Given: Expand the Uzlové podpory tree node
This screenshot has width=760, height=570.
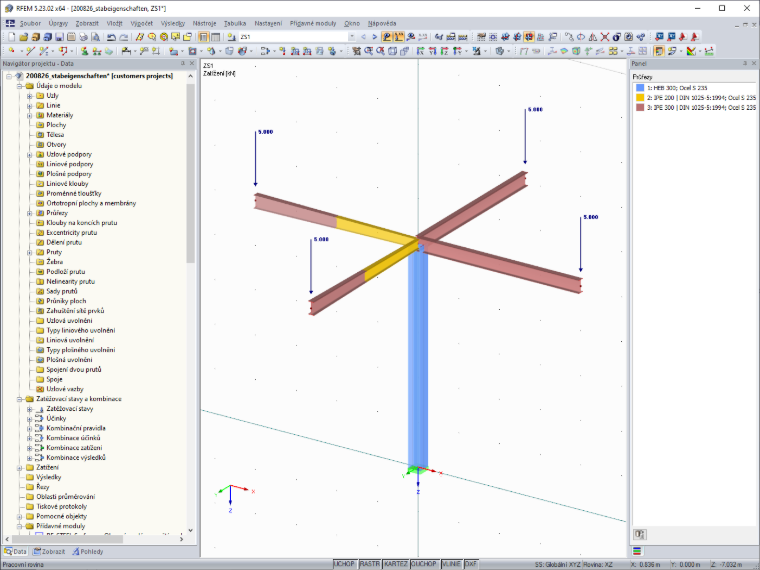Looking at the screenshot, I should (30, 155).
